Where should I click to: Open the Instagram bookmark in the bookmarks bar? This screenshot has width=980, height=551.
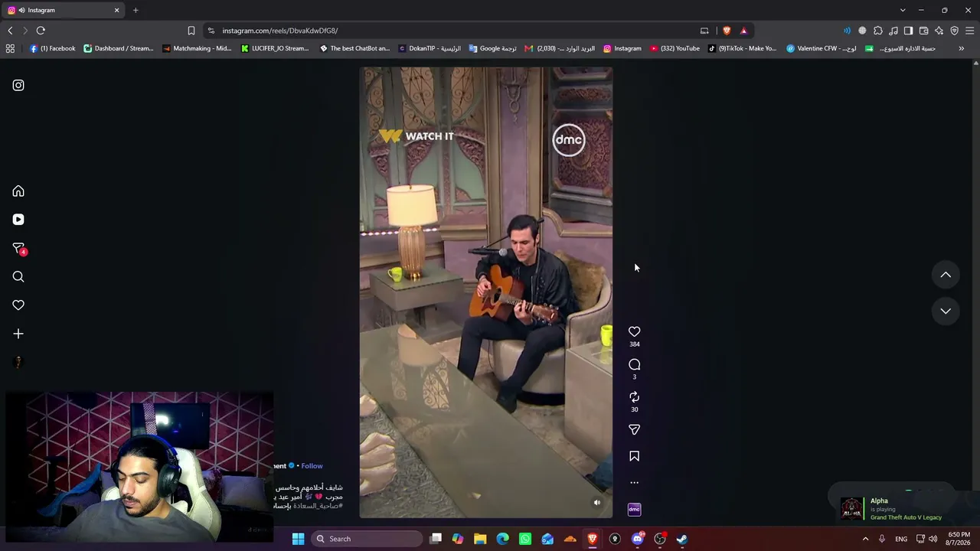[x=622, y=48]
